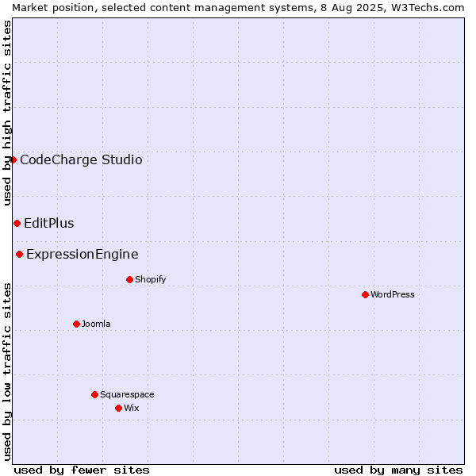Click the EditPlus red data point
The image size is (476, 476).
pyautogui.click(x=17, y=224)
